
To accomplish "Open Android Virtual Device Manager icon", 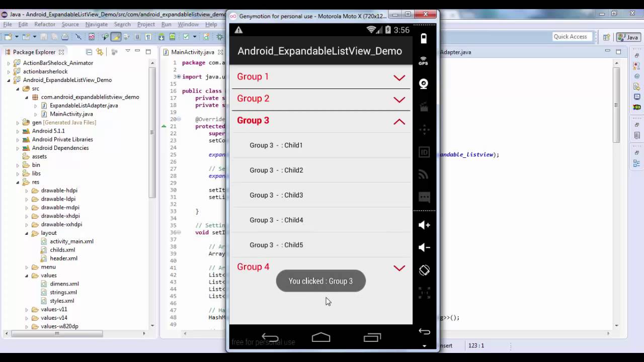I will (173, 37).
